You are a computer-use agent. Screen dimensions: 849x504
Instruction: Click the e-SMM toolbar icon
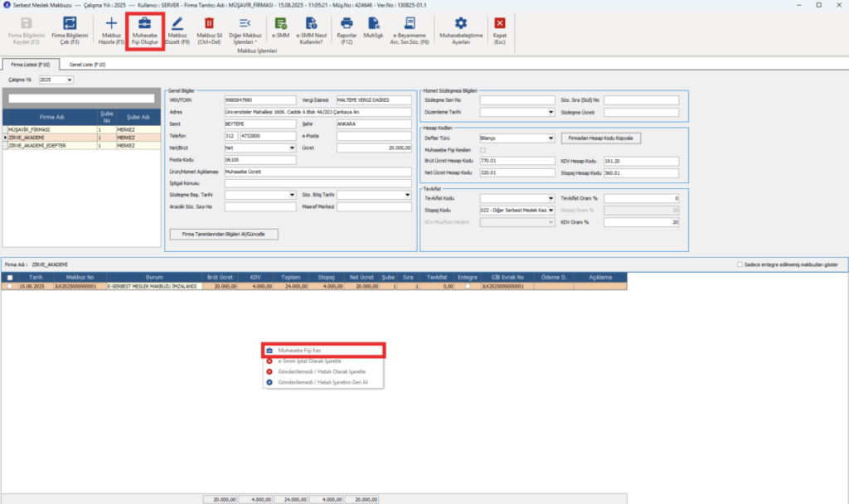[x=280, y=23]
